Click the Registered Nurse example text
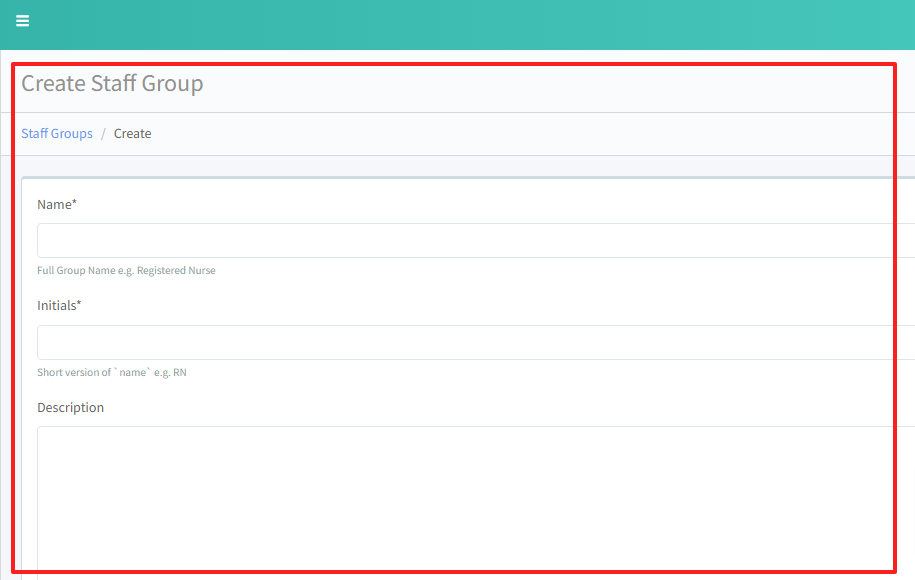The width and height of the screenshot is (915, 580). click(x=176, y=271)
